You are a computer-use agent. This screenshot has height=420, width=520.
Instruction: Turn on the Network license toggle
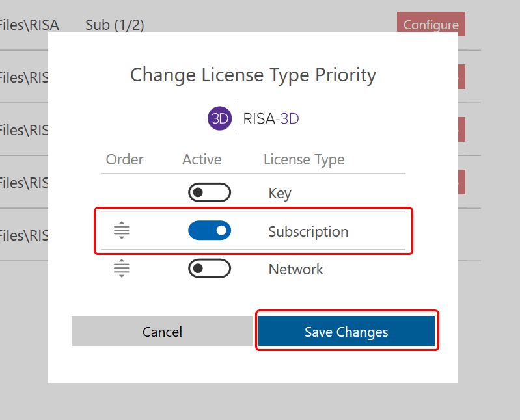[210, 269]
